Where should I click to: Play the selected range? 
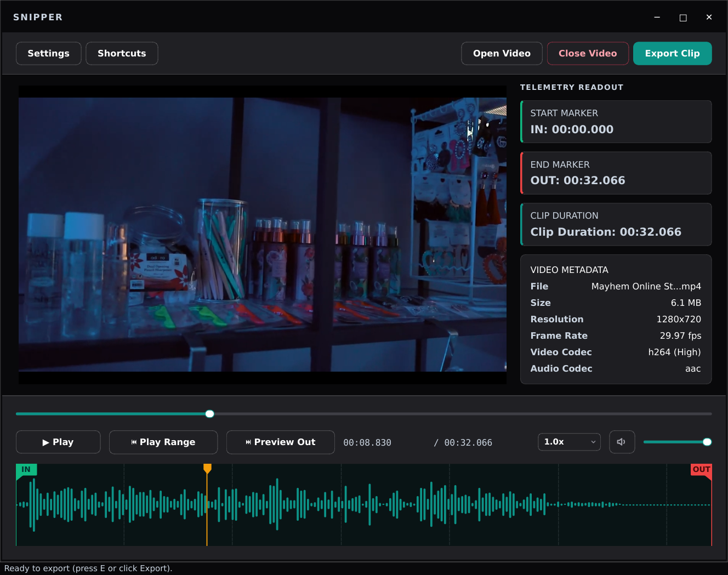[163, 442]
